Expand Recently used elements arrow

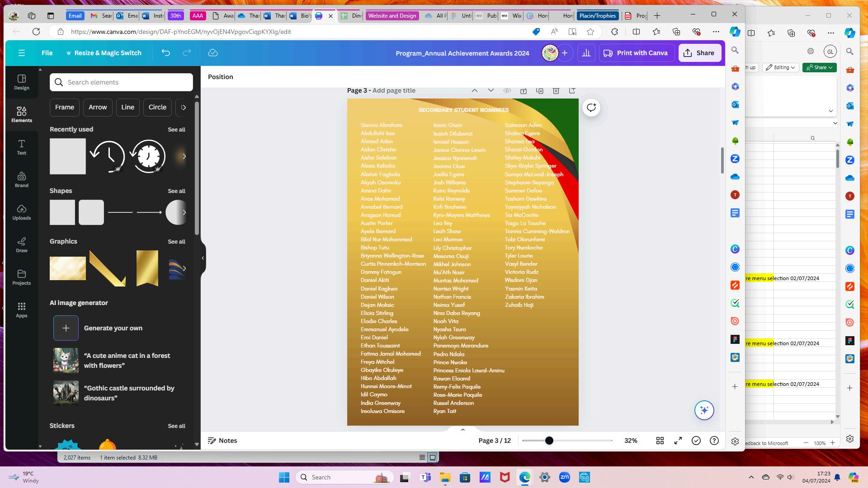[x=184, y=156]
